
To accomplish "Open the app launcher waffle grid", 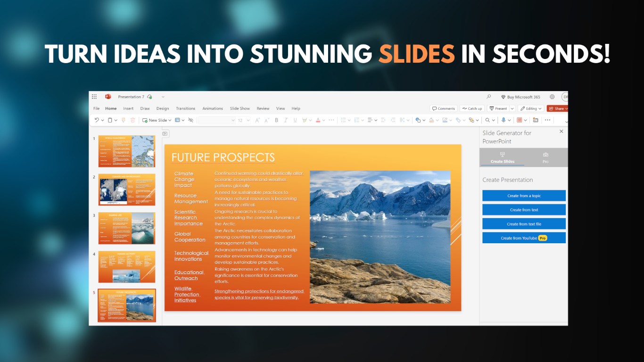I will tap(94, 97).
